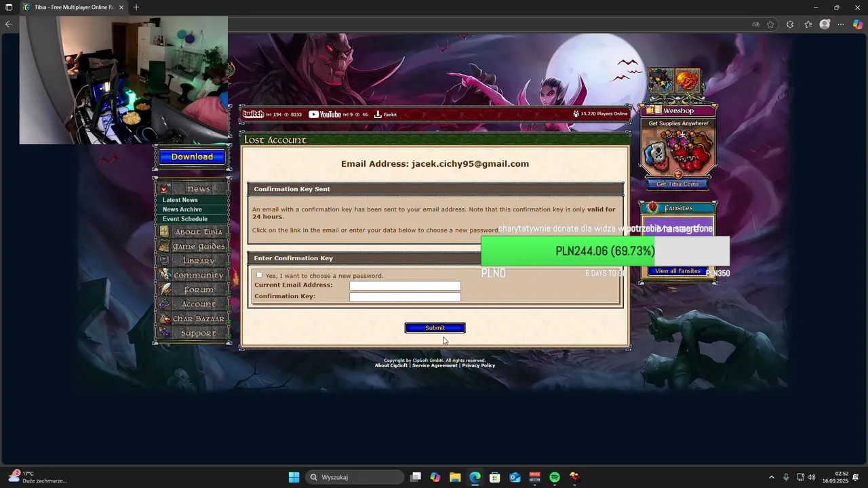This screenshot has width=868, height=488.
Task: Open Microsoft Store from taskbar
Action: [x=495, y=477]
